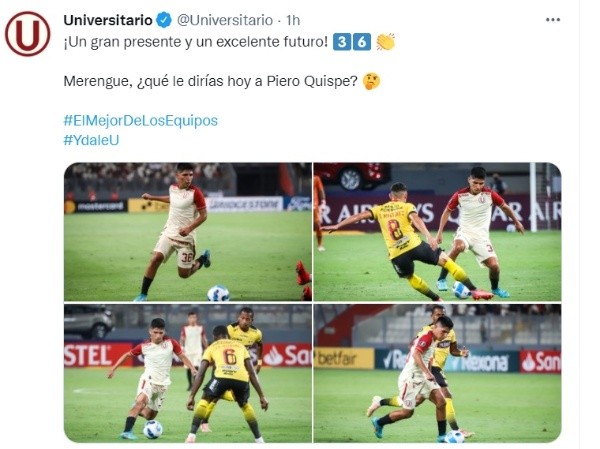Click the keycap 6 emoji
The width and height of the screenshot is (600, 449).
pos(362,42)
